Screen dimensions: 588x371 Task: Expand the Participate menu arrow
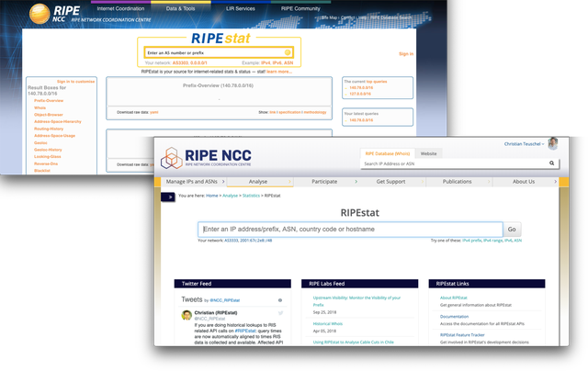pos(356,182)
